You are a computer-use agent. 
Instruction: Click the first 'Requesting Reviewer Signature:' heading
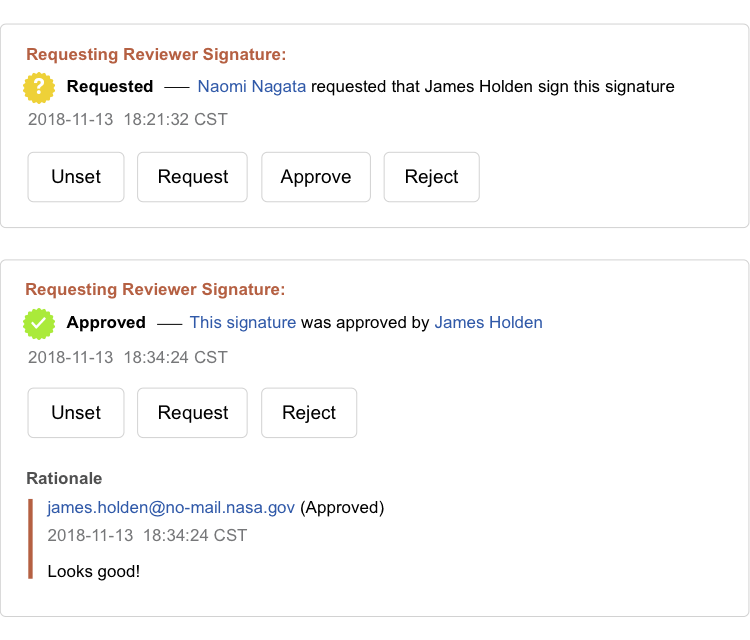click(156, 55)
